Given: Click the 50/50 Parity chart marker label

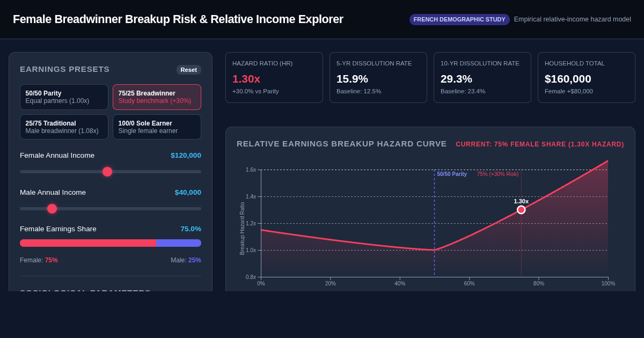Looking at the screenshot, I should tap(452, 174).
